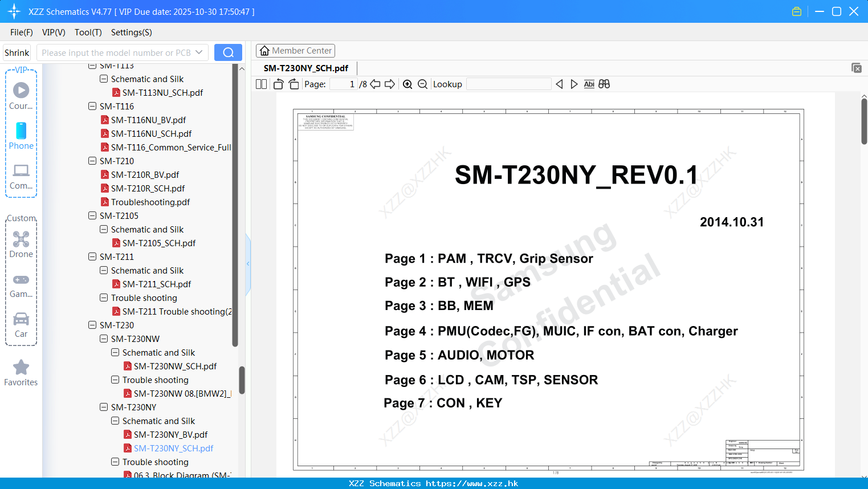
Task: Open the Game console category
Action: coord(21,286)
